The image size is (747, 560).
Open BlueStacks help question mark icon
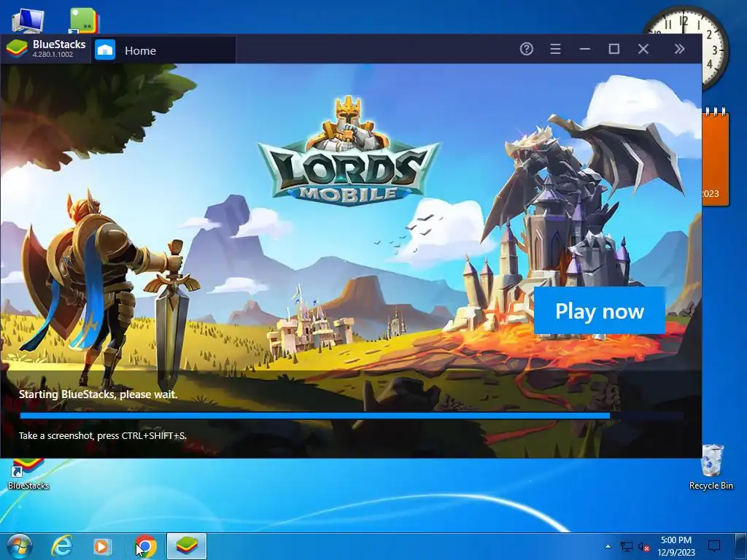tap(527, 49)
